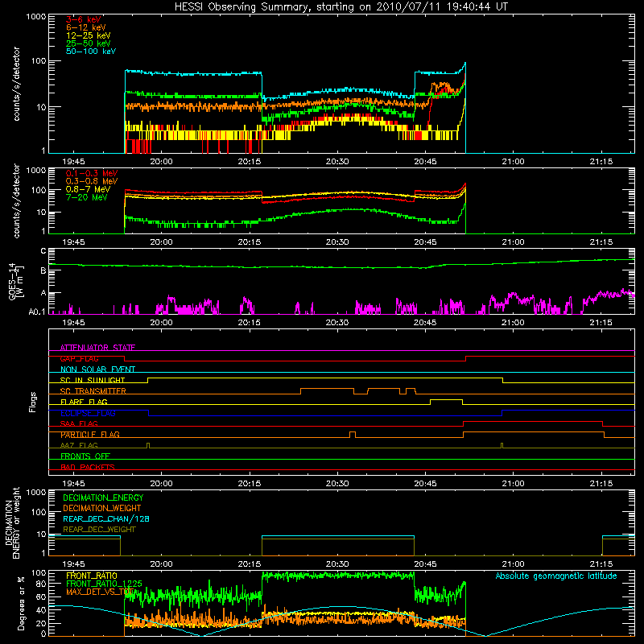
Task: Click the 20:30 tick under the keV panel
Action: coord(337,162)
